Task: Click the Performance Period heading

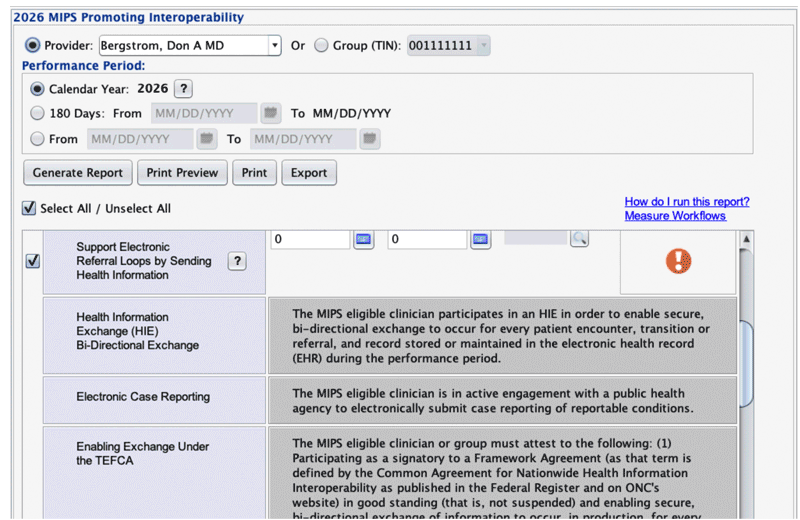Action: click(x=84, y=65)
